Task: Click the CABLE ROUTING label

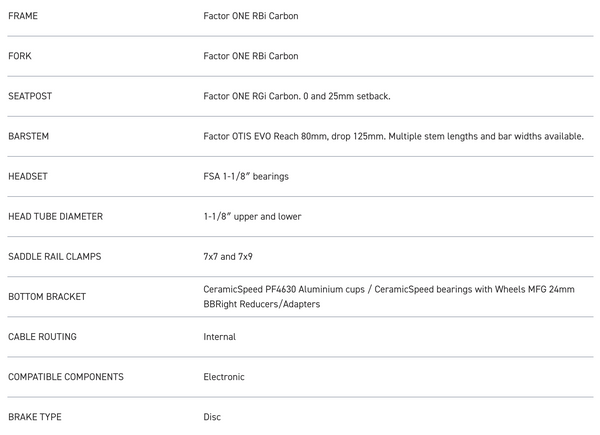Action: (x=42, y=337)
